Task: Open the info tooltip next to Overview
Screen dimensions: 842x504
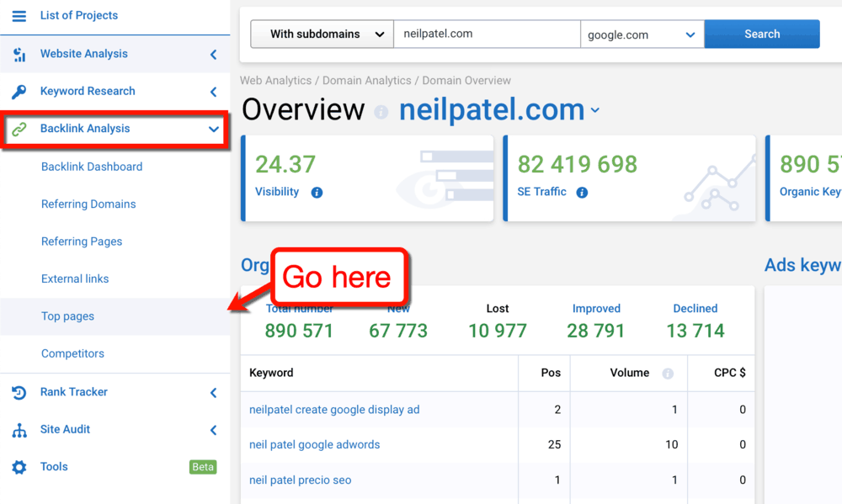Action: tap(381, 111)
